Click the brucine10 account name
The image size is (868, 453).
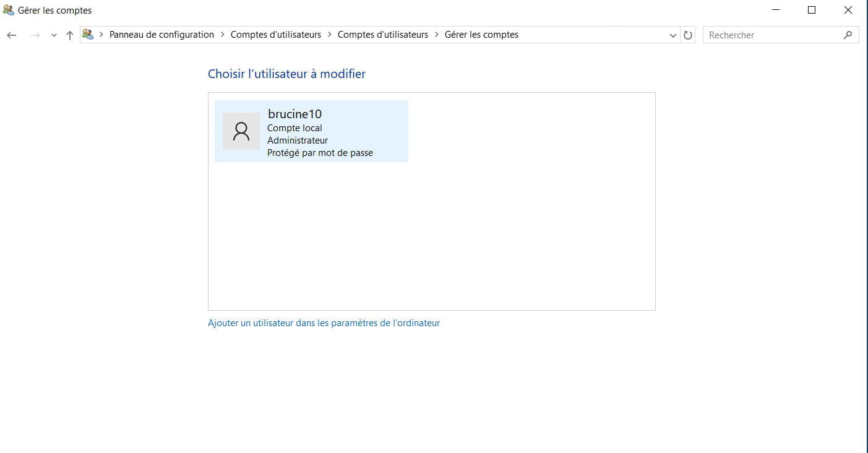click(x=295, y=114)
